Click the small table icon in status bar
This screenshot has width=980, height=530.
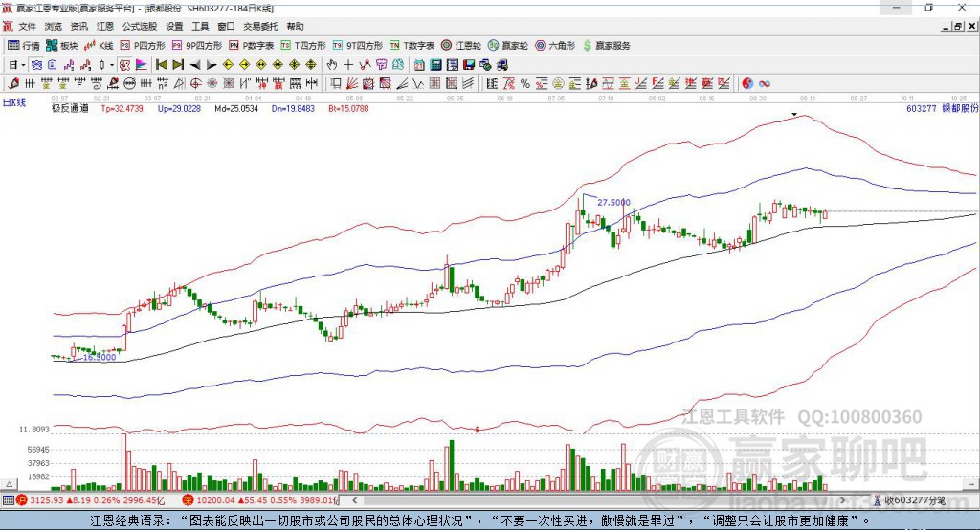pos(8,500)
